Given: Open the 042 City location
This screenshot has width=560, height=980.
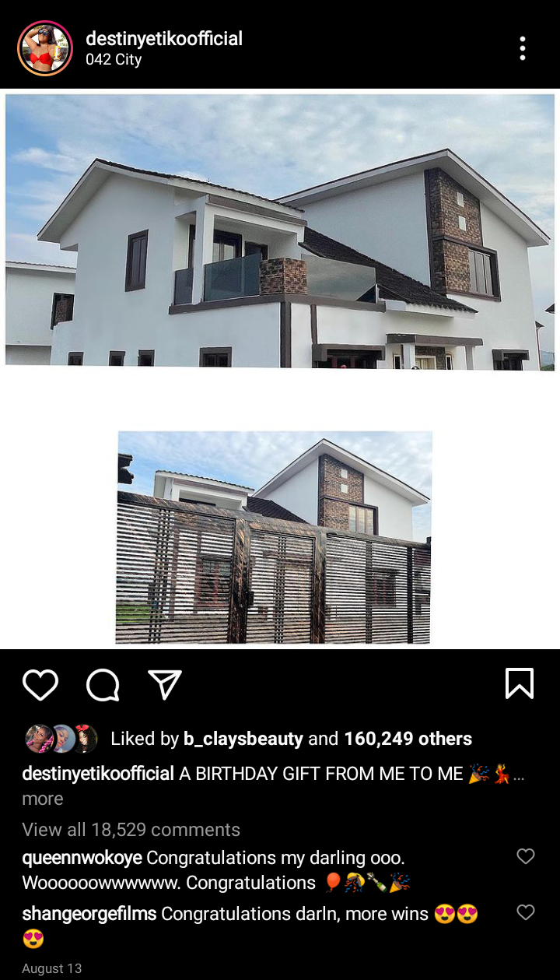Looking at the screenshot, I should [114, 60].
